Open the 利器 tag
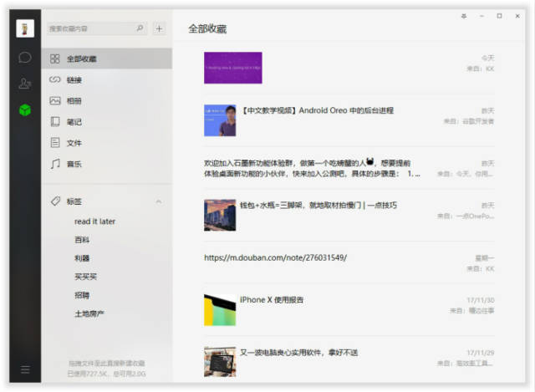 pyautogui.click(x=82, y=258)
